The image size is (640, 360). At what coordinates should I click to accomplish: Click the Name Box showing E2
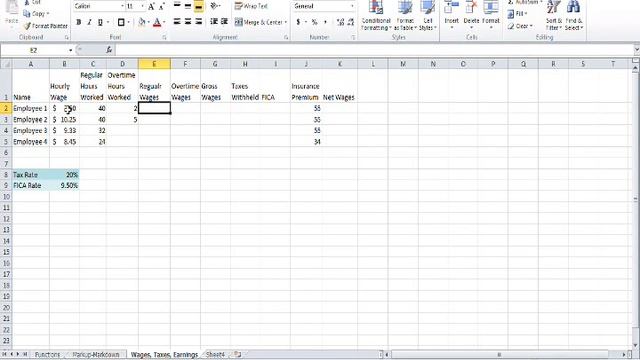(x=34, y=50)
